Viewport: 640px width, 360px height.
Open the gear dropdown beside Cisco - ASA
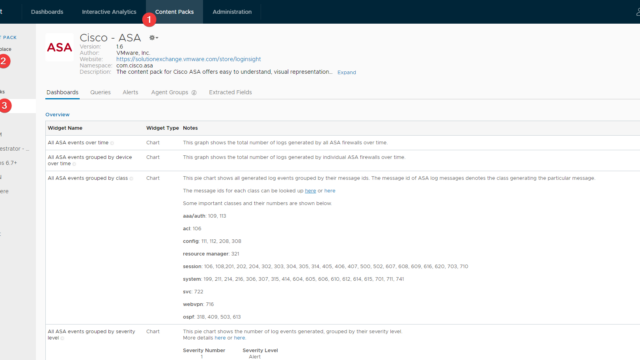pos(153,38)
